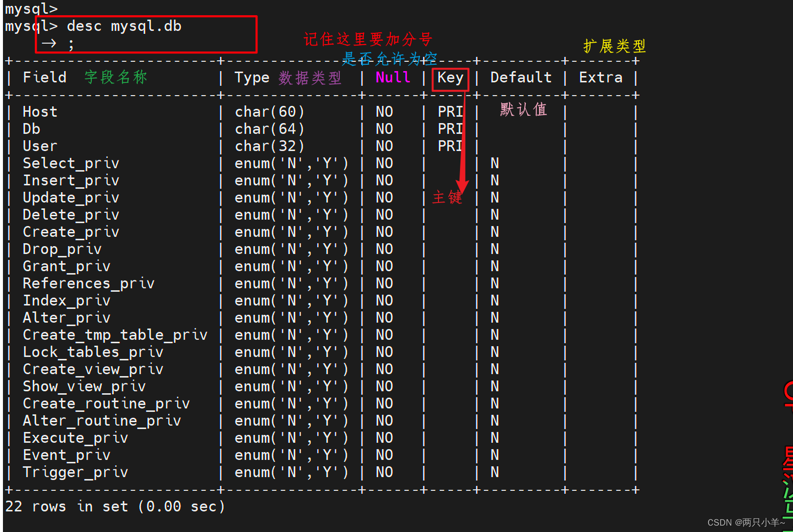
Task: Click the default 'N' in Trigger_priv row
Action: coord(495,472)
